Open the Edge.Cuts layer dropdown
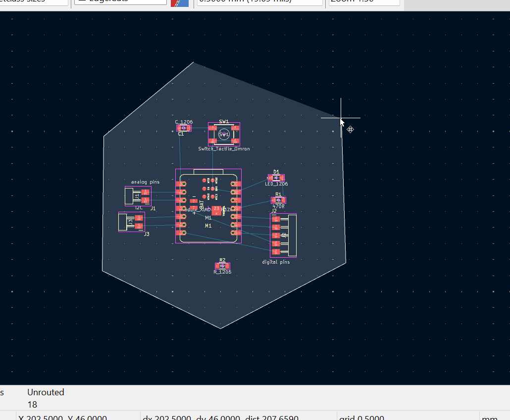 tap(120, 1)
